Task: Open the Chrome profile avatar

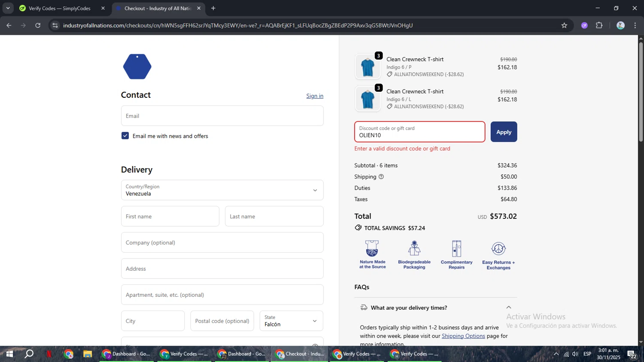Action: pyautogui.click(x=620, y=25)
